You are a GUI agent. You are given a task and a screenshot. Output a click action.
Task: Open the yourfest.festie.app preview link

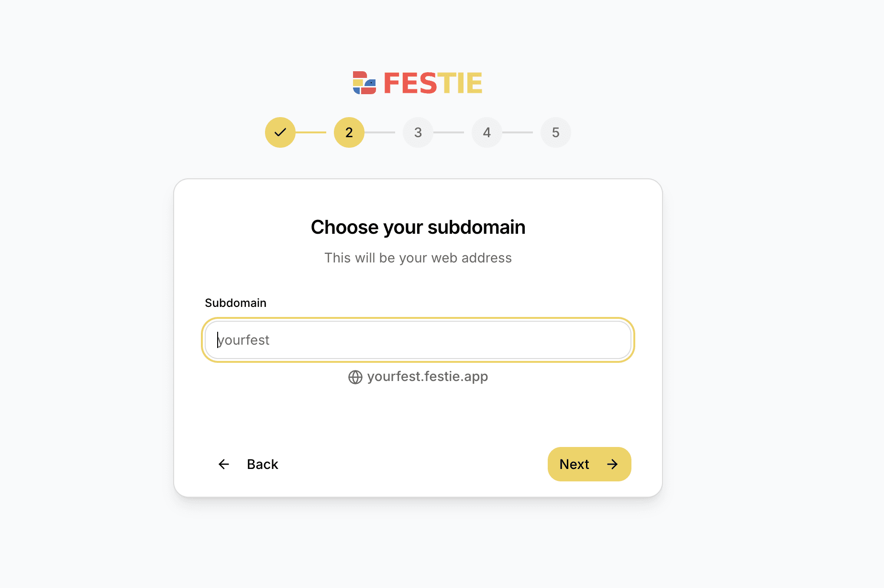coord(427,377)
